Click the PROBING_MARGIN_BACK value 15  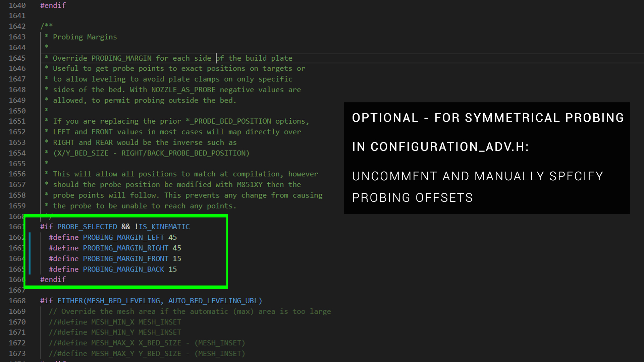172,269
